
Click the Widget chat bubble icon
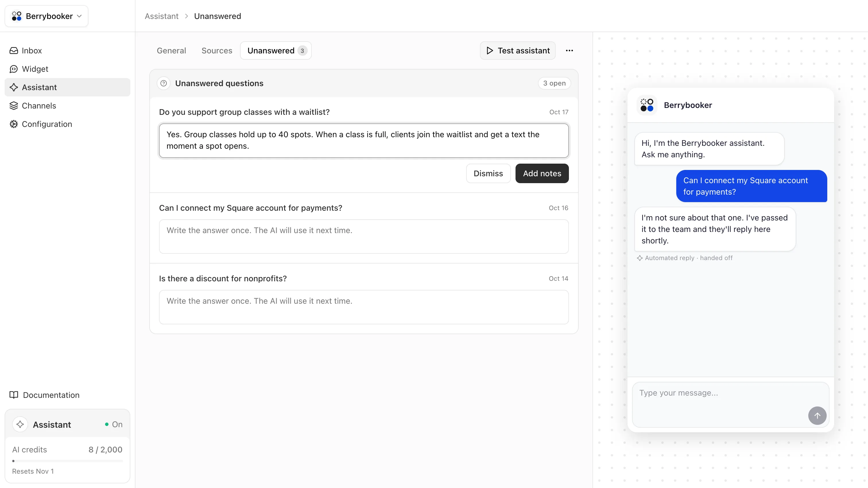coord(14,69)
